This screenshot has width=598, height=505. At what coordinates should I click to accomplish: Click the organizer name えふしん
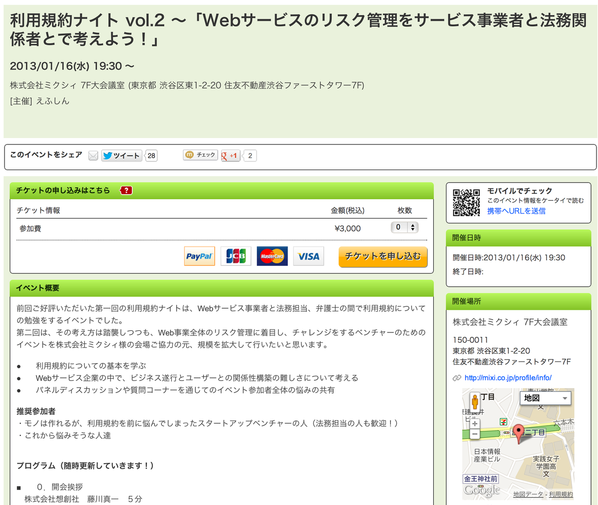click(53, 101)
